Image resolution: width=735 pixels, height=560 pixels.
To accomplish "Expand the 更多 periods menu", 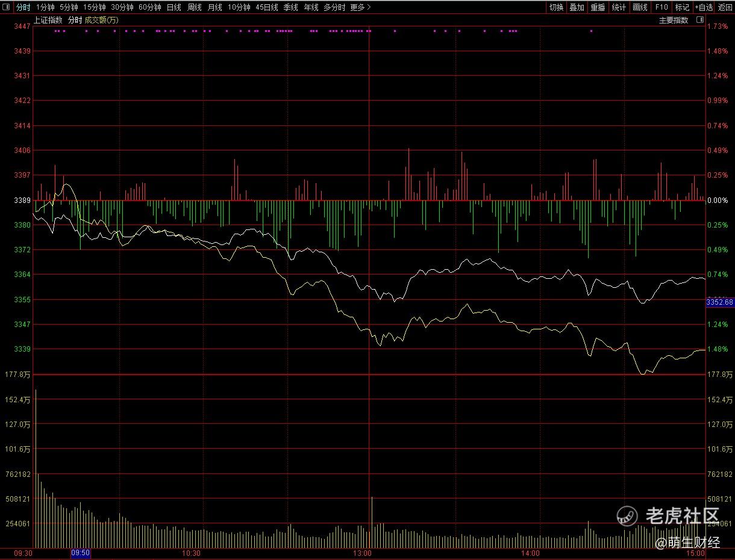I will (x=360, y=8).
